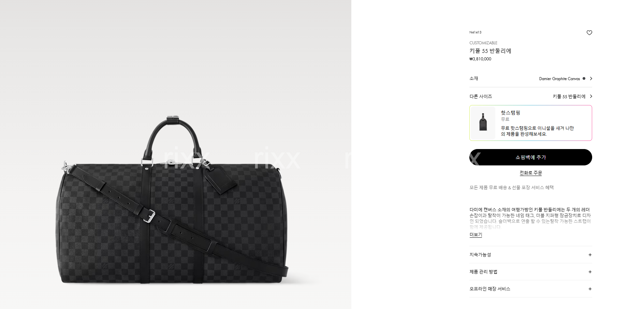
Task: Click the hot stamping description text
Action: pyautogui.click(x=537, y=131)
